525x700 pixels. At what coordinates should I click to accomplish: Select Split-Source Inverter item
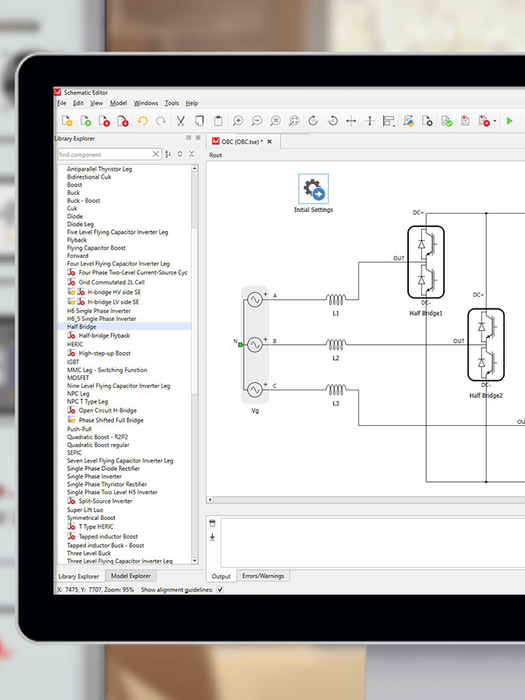coord(106,501)
